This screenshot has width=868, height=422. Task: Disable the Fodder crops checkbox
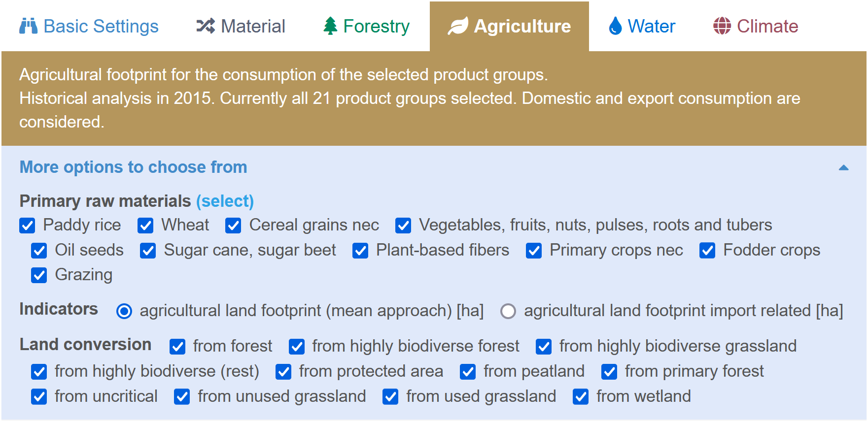tap(707, 251)
